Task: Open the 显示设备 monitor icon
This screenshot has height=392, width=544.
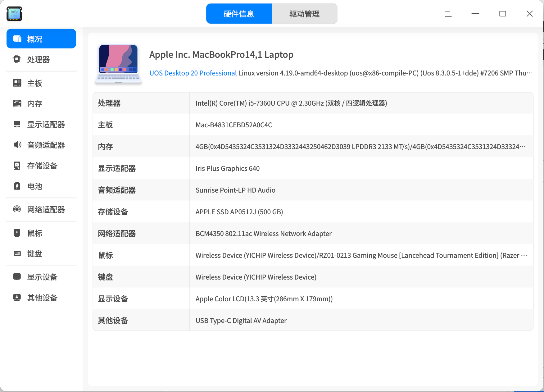Action: click(x=17, y=277)
